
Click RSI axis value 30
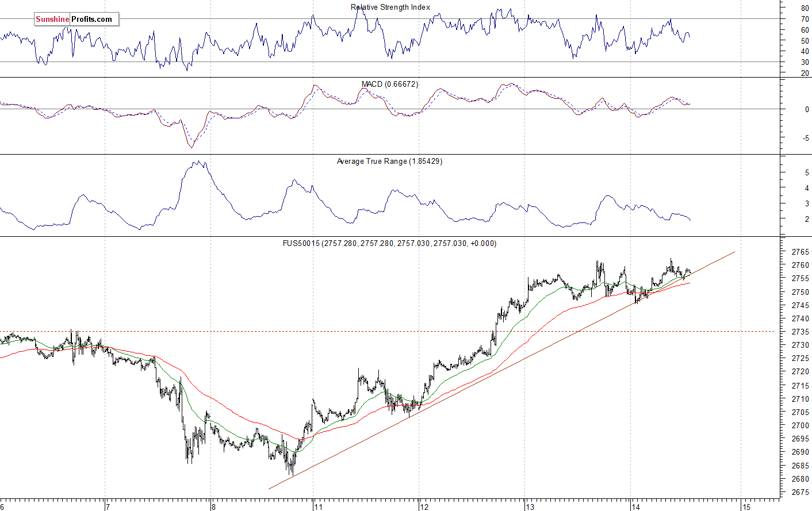click(805, 62)
